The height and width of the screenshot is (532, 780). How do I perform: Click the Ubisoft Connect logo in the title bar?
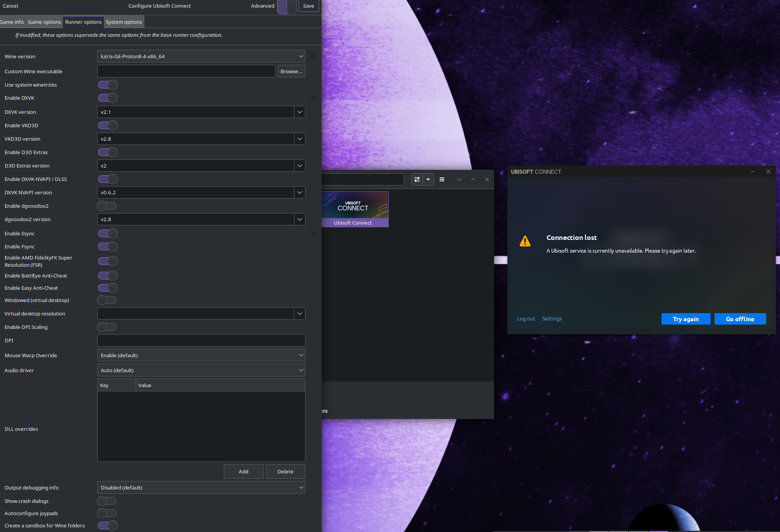(536, 172)
